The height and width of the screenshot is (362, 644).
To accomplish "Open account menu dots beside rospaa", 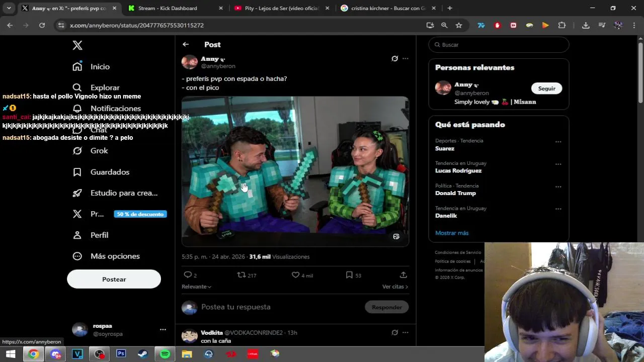I will click(x=163, y=329).
